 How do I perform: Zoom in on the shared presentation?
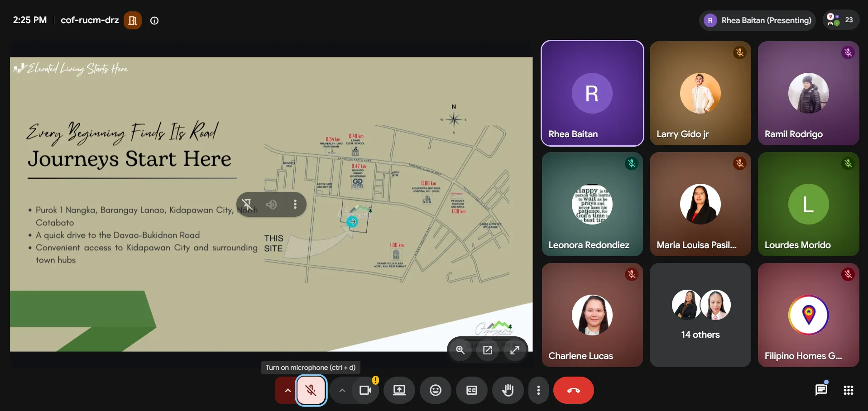(460, 350)
